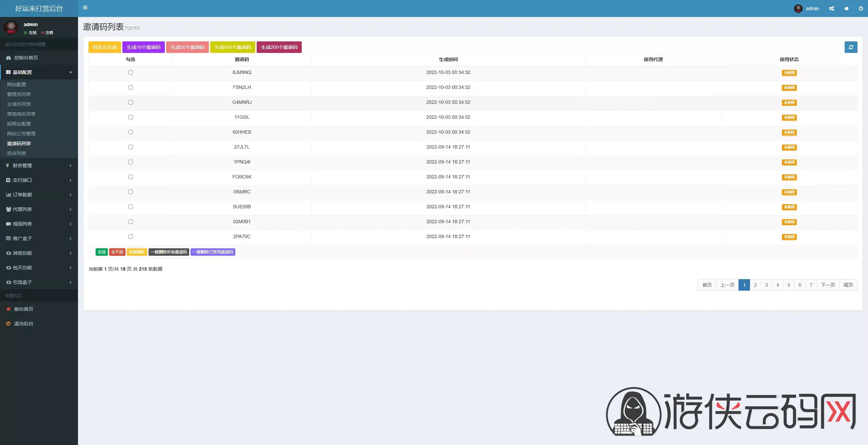Go to page 3 in pagination
The width and height of the screenshot is (868, 445).
(x=766, y=285)
